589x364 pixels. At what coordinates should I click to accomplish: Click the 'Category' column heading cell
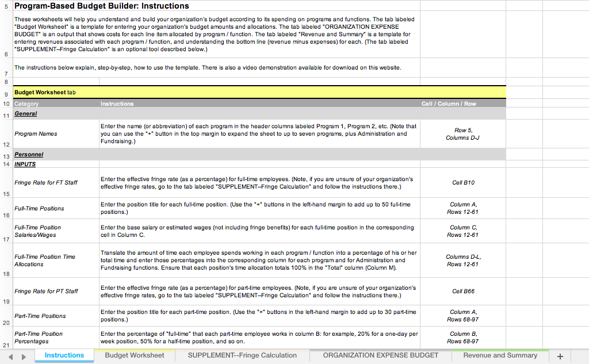tap(55, 104)
